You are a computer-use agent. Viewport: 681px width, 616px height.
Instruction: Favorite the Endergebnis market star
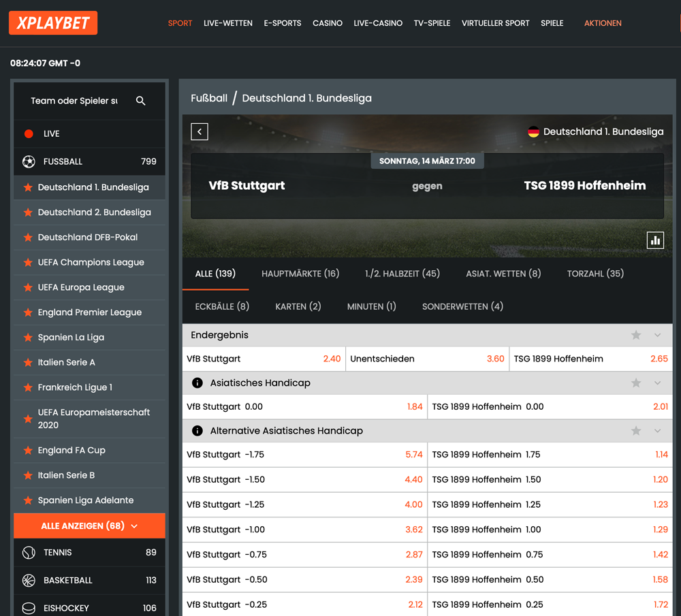pos(636,335)
